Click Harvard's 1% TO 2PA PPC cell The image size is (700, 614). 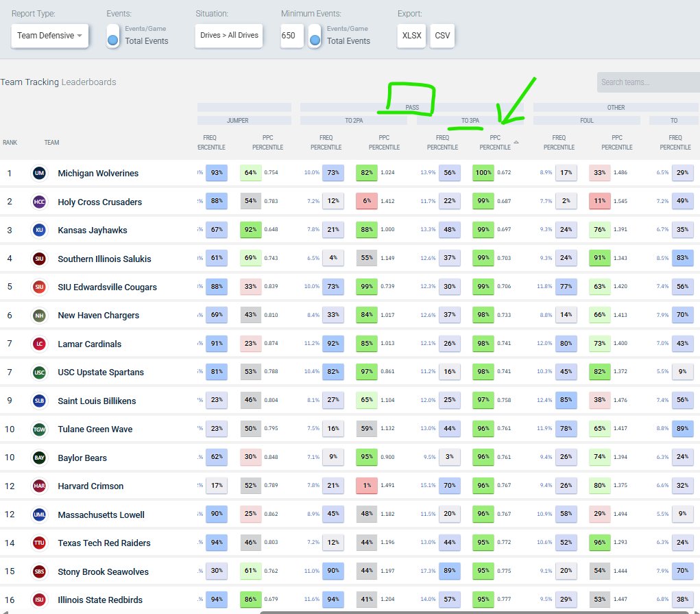point(367,486)
